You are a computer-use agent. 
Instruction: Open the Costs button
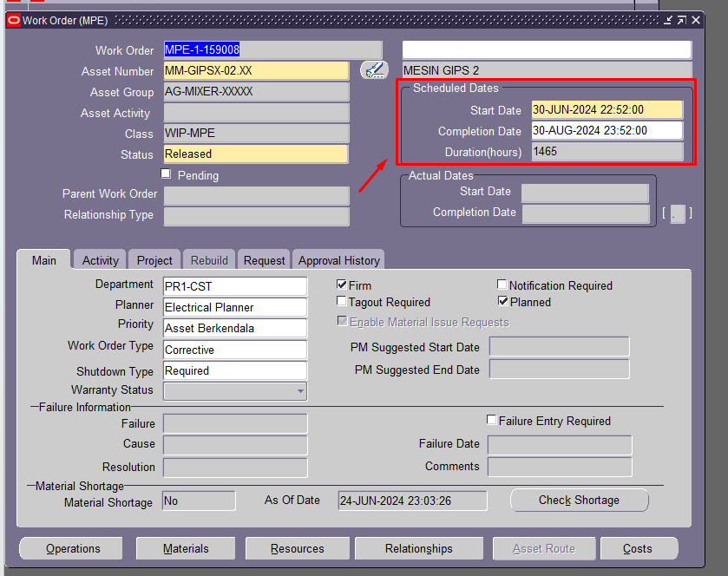[639, 548]
